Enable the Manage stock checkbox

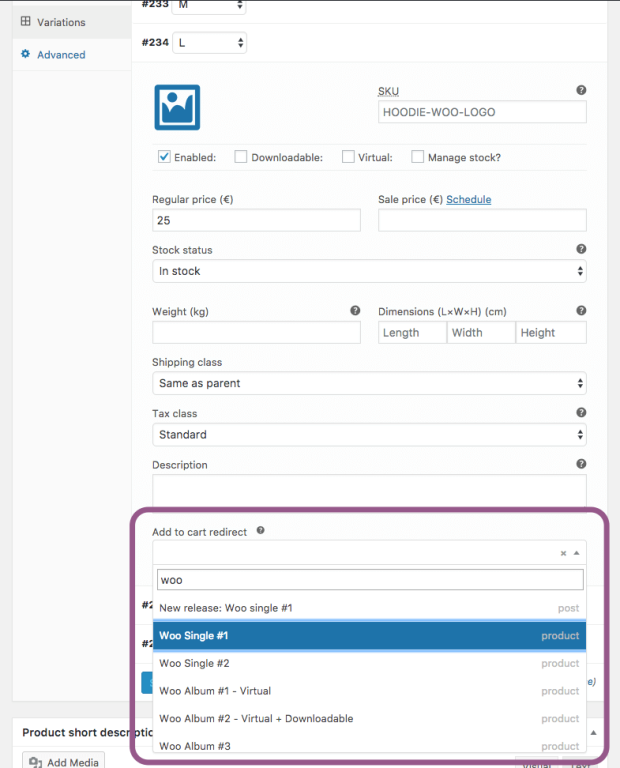pyautogui.click(x=417, y=157)
